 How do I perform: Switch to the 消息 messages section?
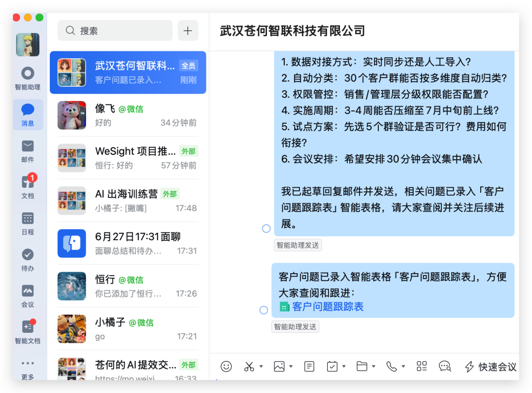click(x=28, y=115)
